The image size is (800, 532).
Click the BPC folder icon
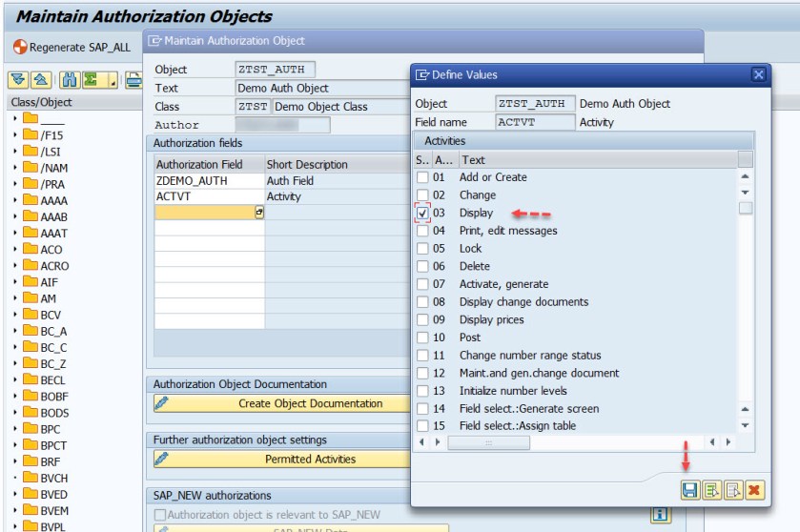click(31, 428)
